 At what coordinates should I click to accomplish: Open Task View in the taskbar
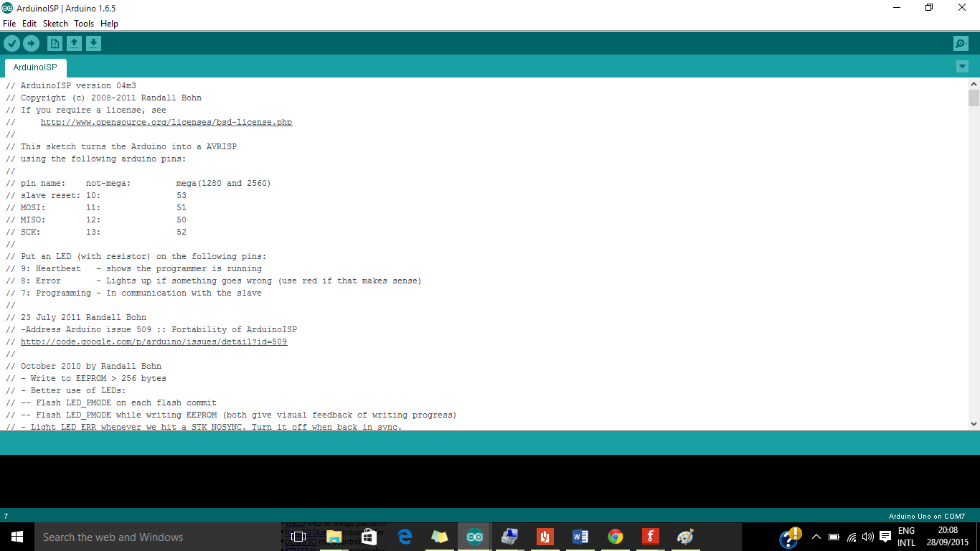pyautogui.click(x=298, y=537)
